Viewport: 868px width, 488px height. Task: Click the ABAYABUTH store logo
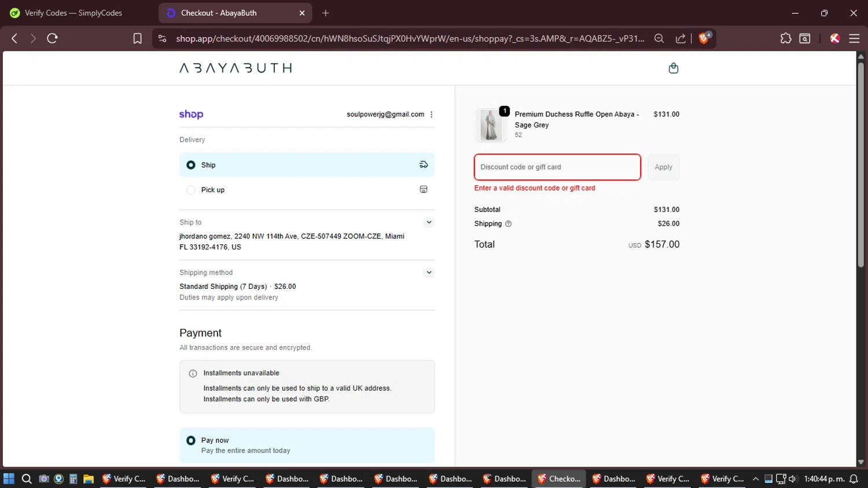click(x=236, y=68)
